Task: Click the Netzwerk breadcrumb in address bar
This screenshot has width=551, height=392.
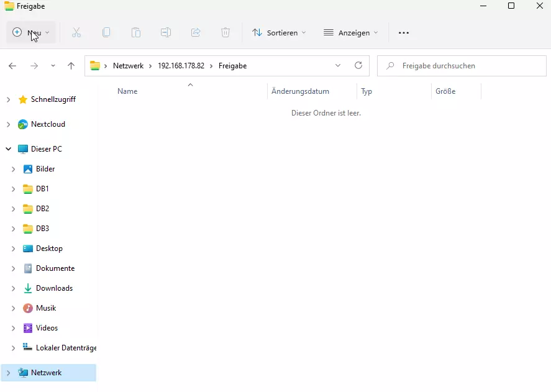Action: [128, 66]
